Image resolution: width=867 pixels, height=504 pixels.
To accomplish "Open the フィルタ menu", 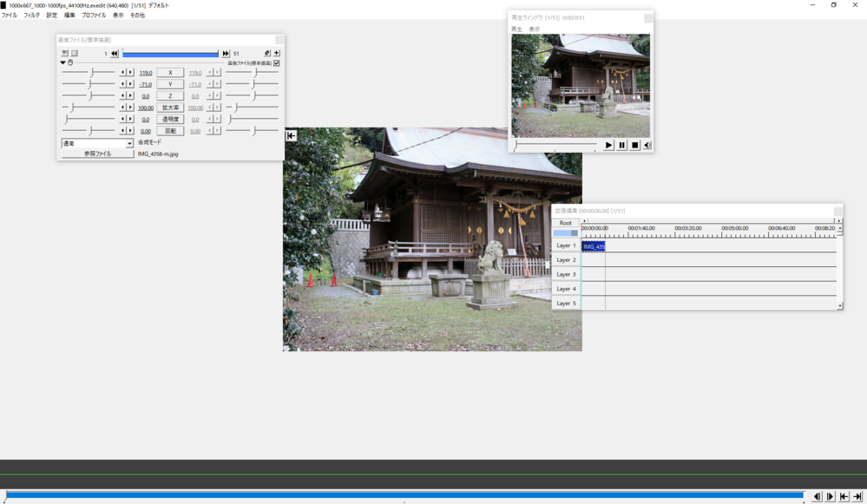I will click(x=31, y=16).
